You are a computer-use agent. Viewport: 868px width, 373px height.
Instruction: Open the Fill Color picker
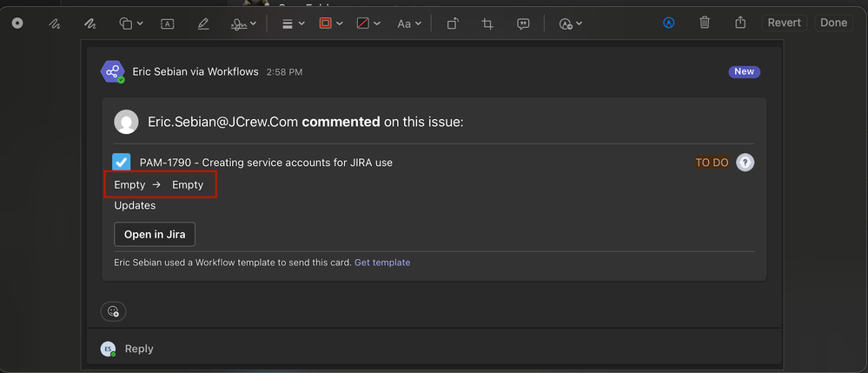[x=368, y=23]
